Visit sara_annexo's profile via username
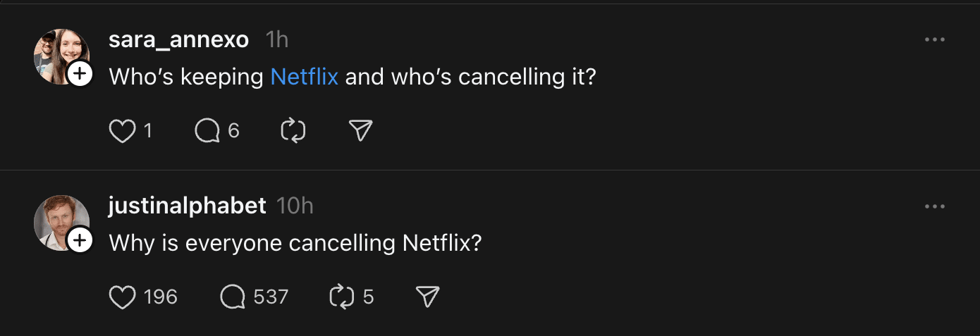 [x=178, y=40]
